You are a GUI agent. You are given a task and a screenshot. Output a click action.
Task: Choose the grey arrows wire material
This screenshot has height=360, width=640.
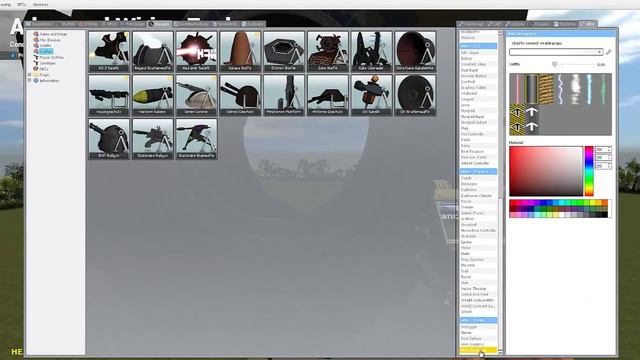pyautogui.click(x=531, y=119)
